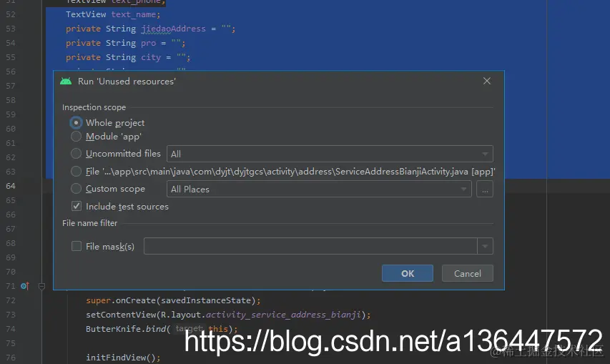Choose the Uncommitted files scope option
Image resolution: width=610 pixels, height=364 pixels.
(77, 154)
